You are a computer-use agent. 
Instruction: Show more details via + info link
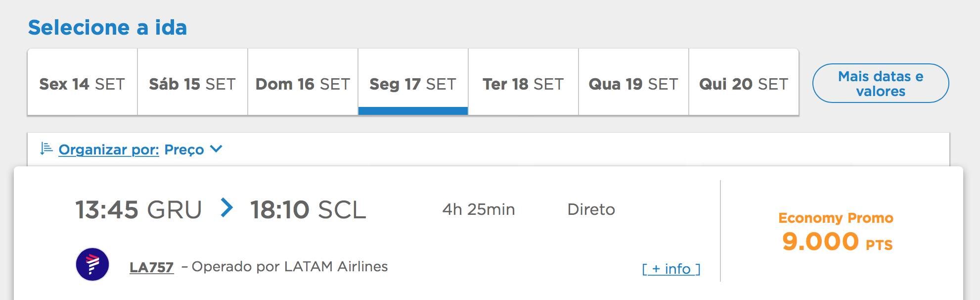coord(671,269)
